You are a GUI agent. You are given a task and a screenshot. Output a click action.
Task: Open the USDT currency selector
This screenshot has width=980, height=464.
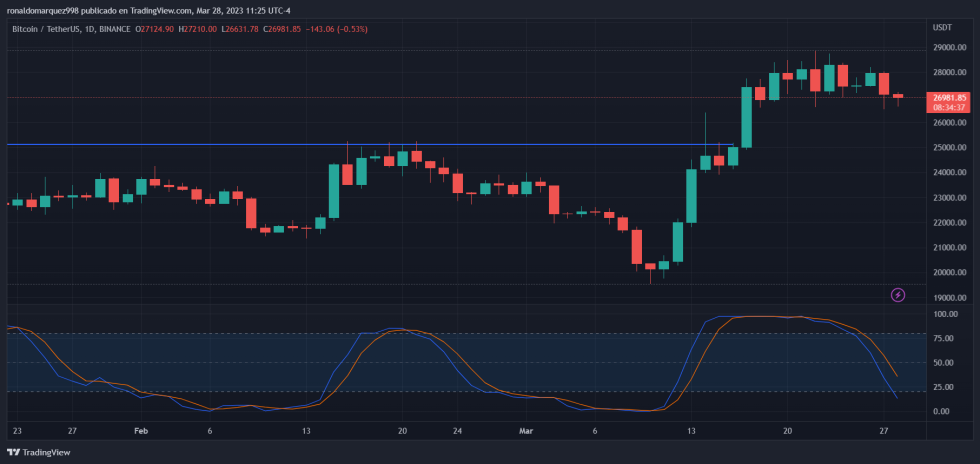point(942,28)
